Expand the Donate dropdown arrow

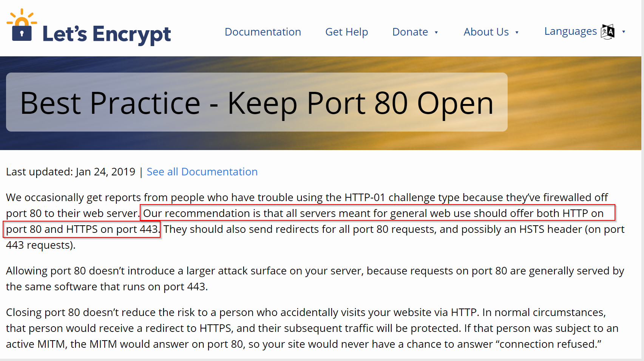point(436,33)
